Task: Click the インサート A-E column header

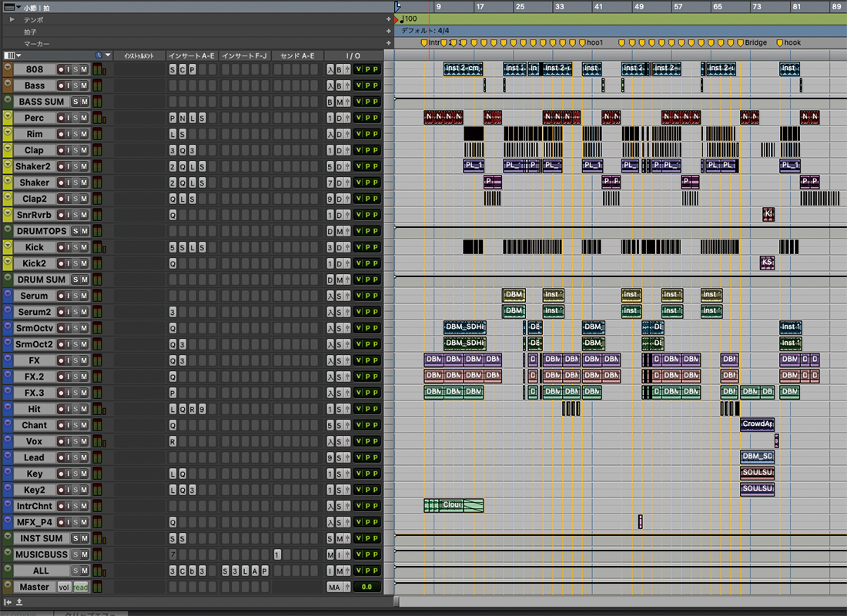Action: click(x=191, y=55)
